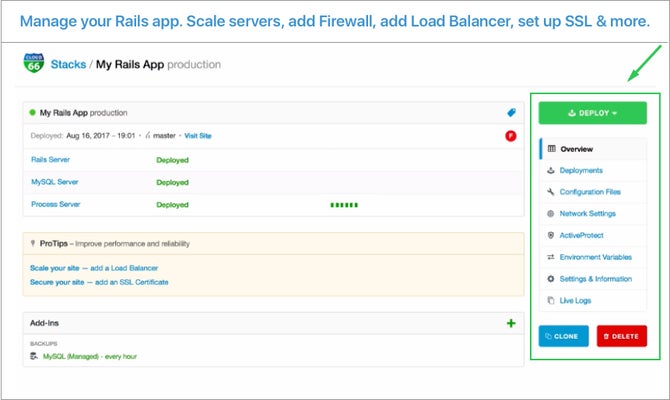670x400 pixels.
Task: Click Scale your site — add a Load Balancer
Action: [94, 268]
